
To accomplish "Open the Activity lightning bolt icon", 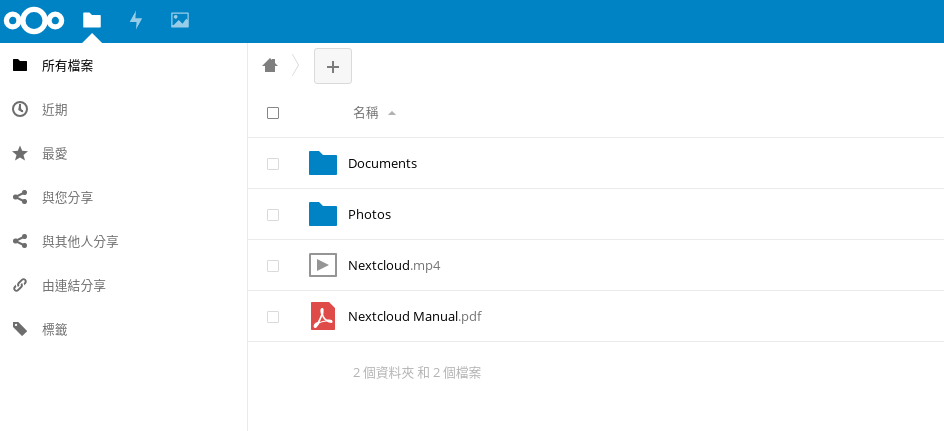I will pos(136,20).
